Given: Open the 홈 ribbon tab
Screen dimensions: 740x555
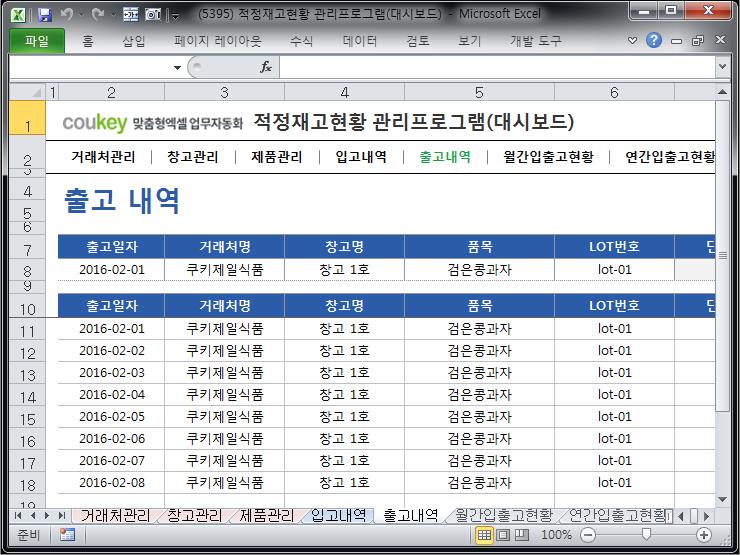Looking at the screenshot, I should click(x=87, y=41).
